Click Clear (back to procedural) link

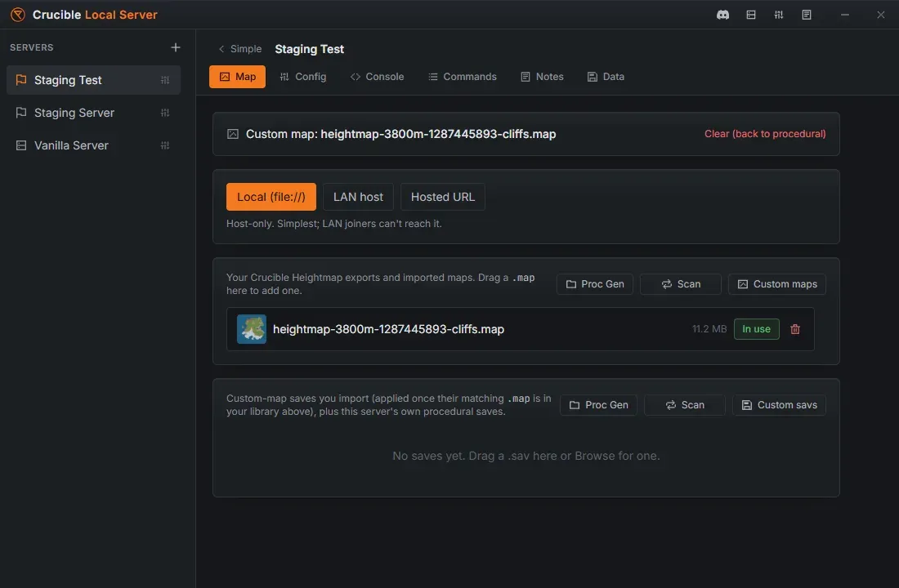pos(765,134)
